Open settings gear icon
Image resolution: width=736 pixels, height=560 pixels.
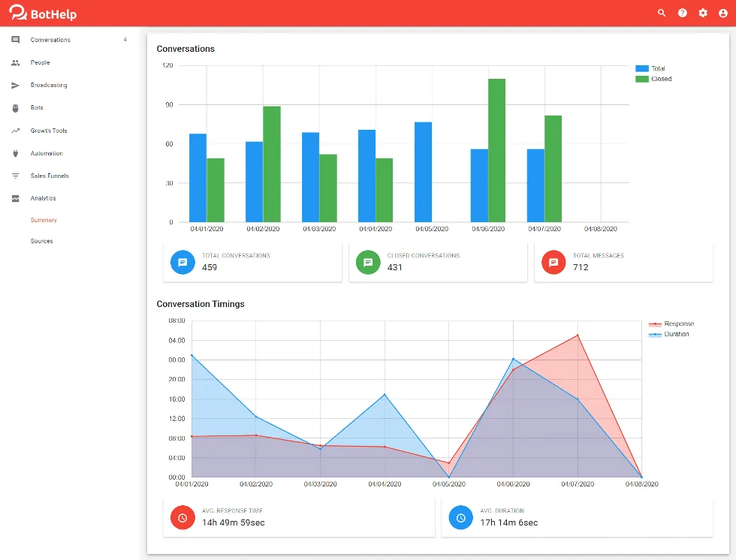point(703,13)
